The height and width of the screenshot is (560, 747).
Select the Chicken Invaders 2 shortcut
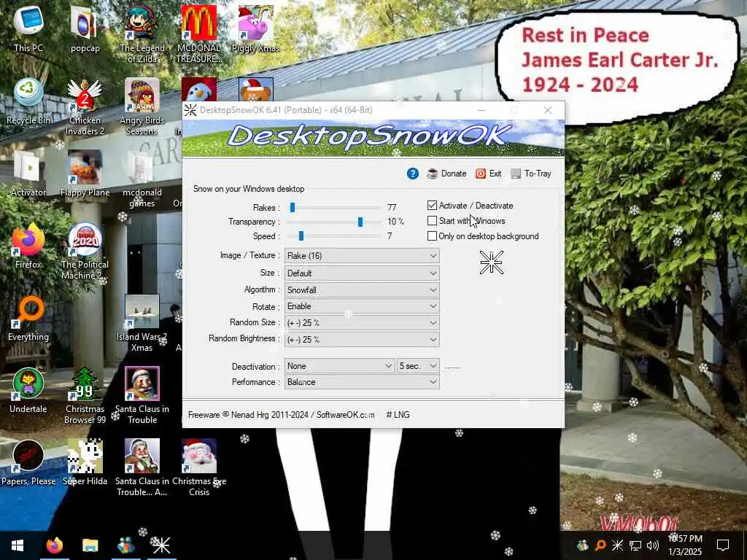[x=85, y=106]
